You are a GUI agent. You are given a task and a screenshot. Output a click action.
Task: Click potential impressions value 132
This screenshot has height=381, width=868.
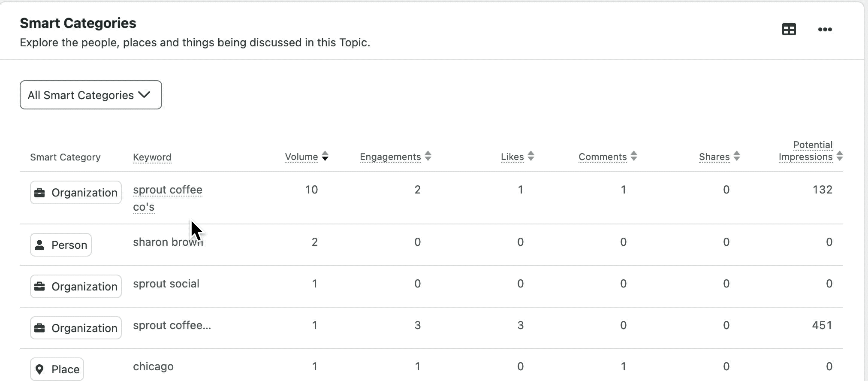(x=823, y=190)
